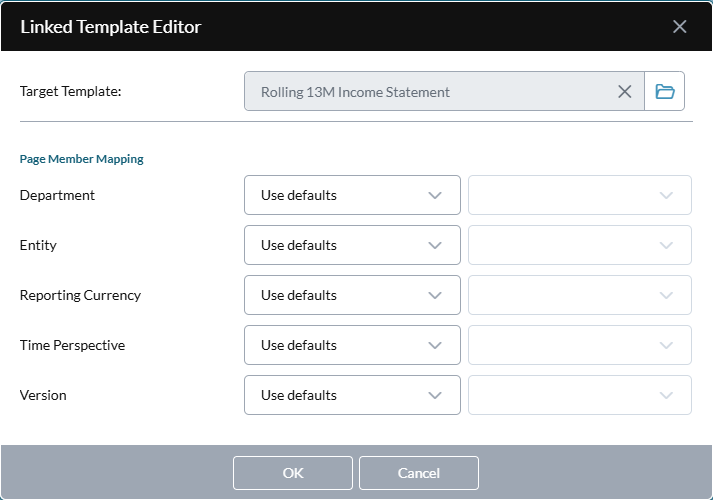Click the Target Template text field
Viewport: 713px width, 500px height.
(430, 92)
